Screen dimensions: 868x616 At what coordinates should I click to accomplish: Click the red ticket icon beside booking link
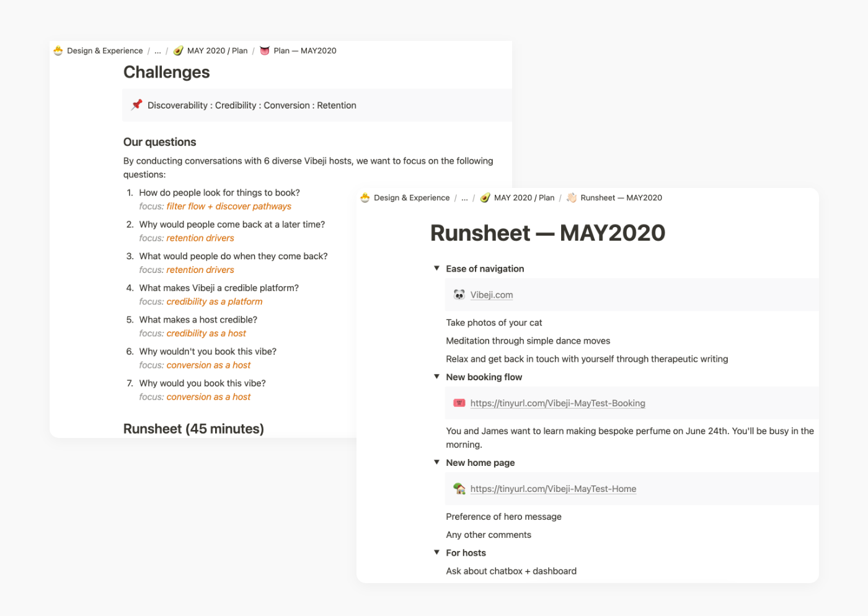click(x=459, y=403)
